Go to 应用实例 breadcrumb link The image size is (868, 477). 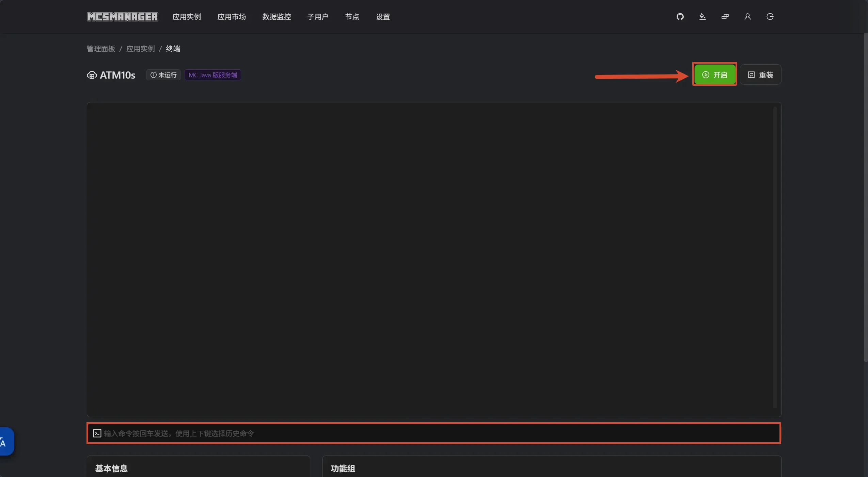tap(140, 49)
